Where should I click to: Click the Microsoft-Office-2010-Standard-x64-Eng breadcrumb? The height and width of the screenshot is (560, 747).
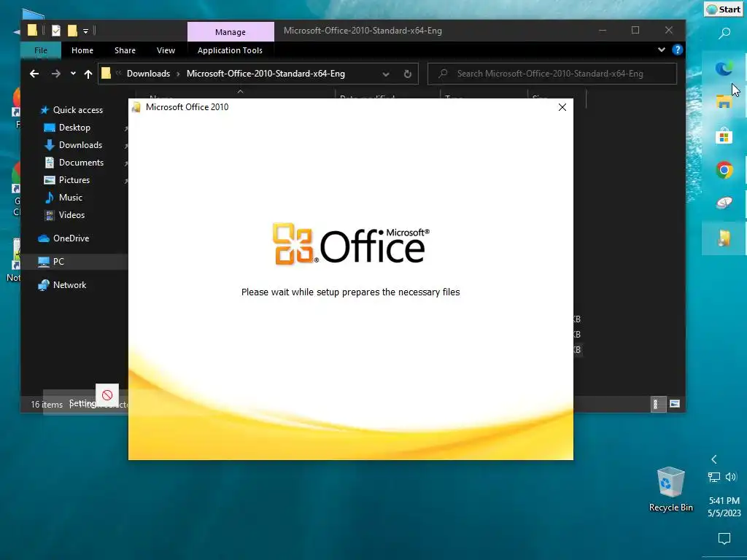pos(266,74)
